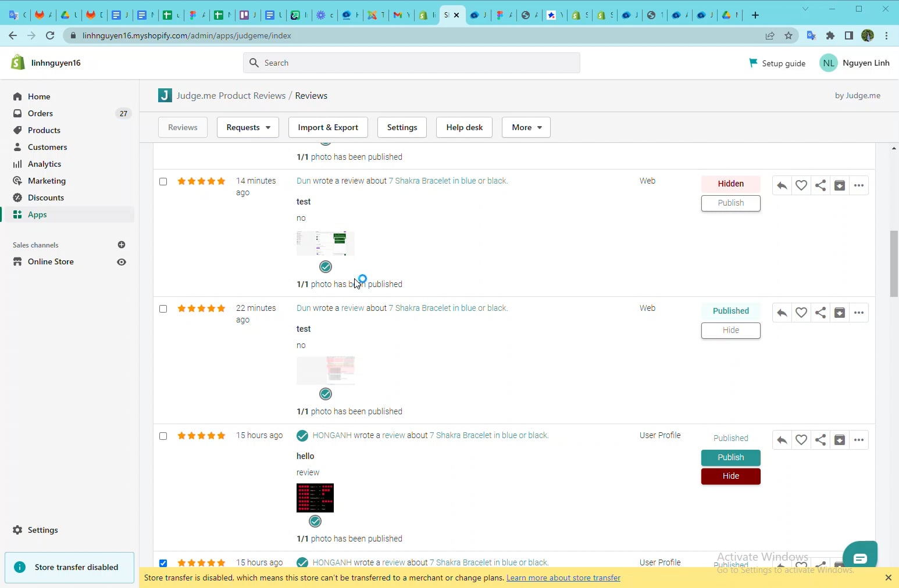Archive the 22 minutes ago review
The image size is (899, 588).
click(x=840, y=313)
